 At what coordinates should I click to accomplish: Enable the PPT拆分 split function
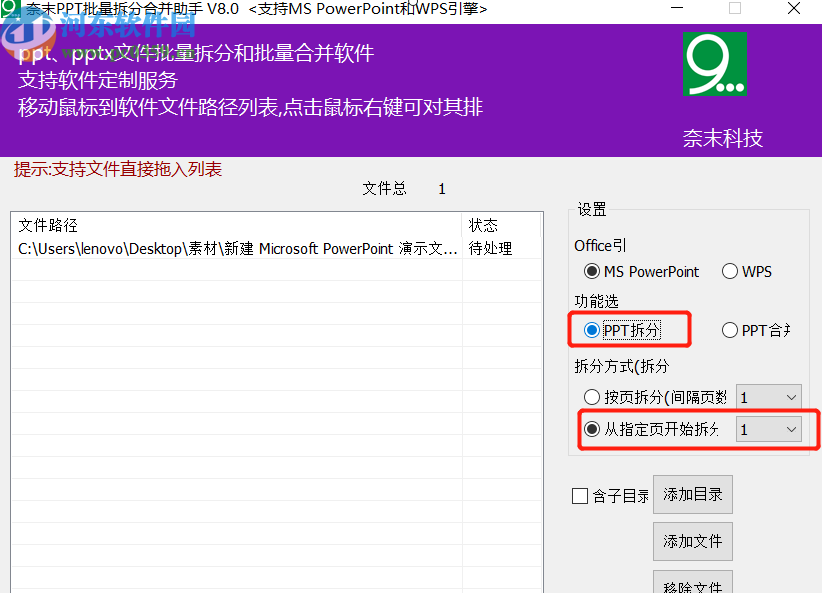coord(595,329)
